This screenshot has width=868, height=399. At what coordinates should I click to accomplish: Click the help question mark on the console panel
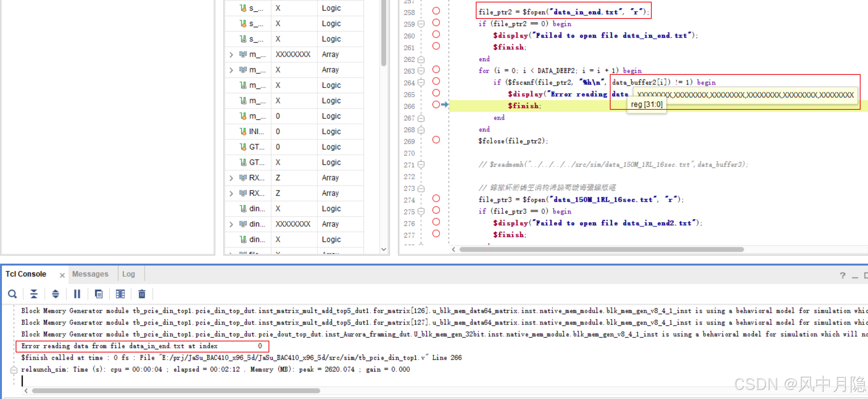click(x=843, y=275)
